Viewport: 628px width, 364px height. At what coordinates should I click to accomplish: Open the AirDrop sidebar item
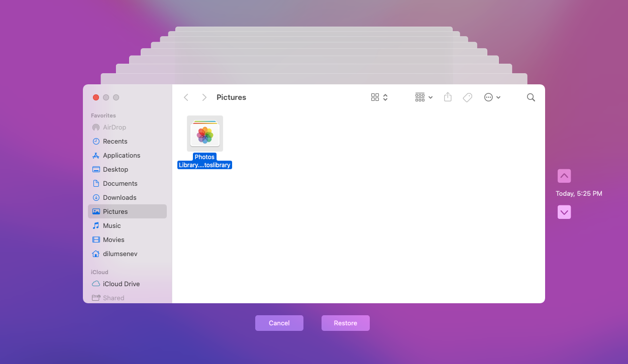[x=116, y=127]
